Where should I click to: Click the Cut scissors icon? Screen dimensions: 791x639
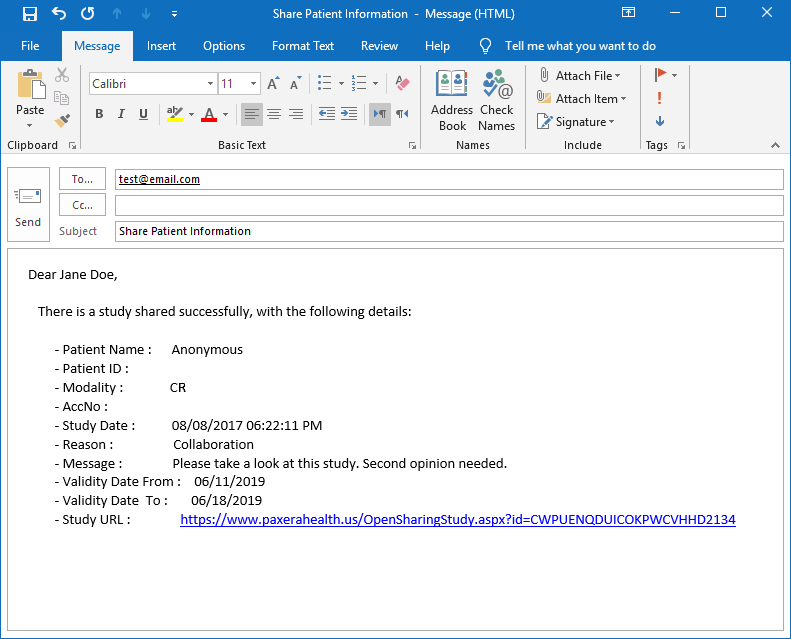coord(62,75)
